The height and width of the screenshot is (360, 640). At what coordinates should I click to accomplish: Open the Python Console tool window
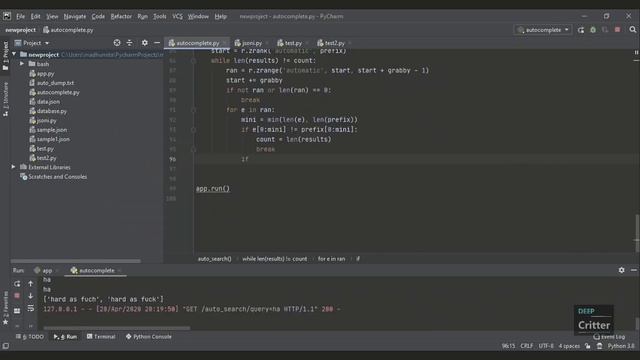click(149, 337)
